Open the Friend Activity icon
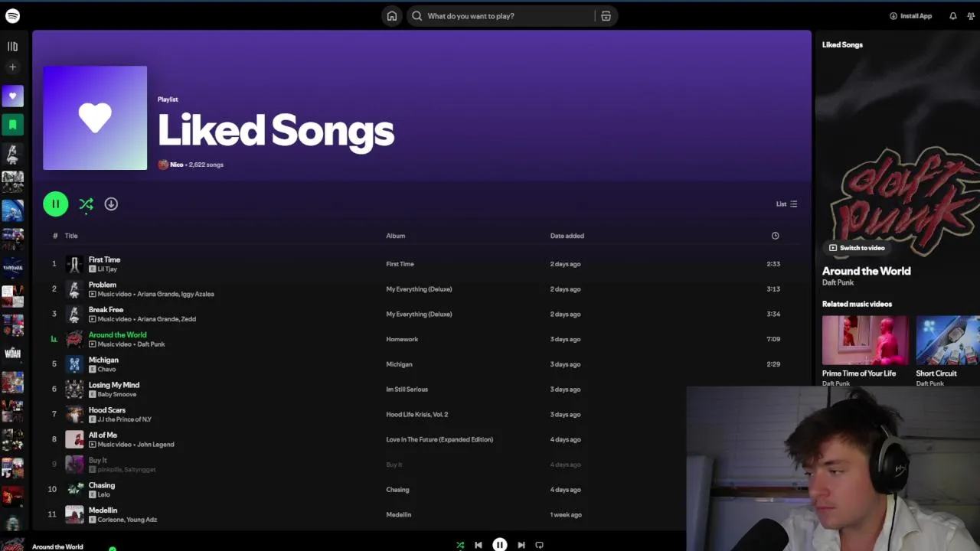 click(972, 16)
